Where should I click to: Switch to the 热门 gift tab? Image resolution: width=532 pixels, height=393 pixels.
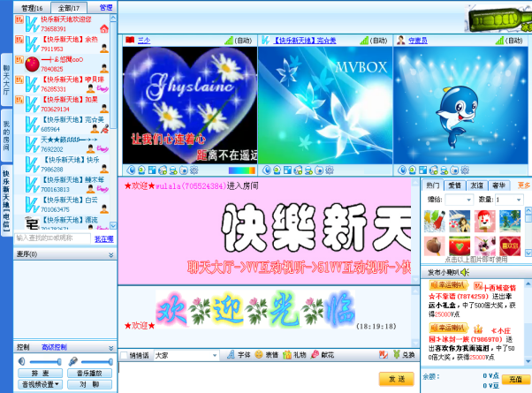(433, 185)
